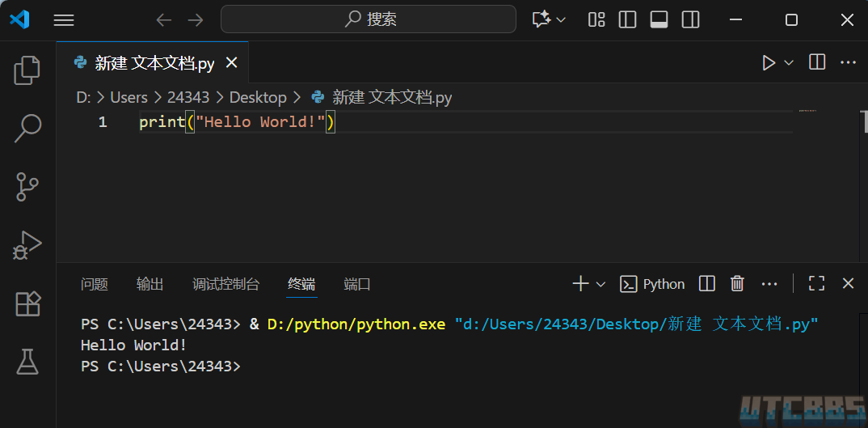Toggle the secondary side bar layout button

point(690,20)
